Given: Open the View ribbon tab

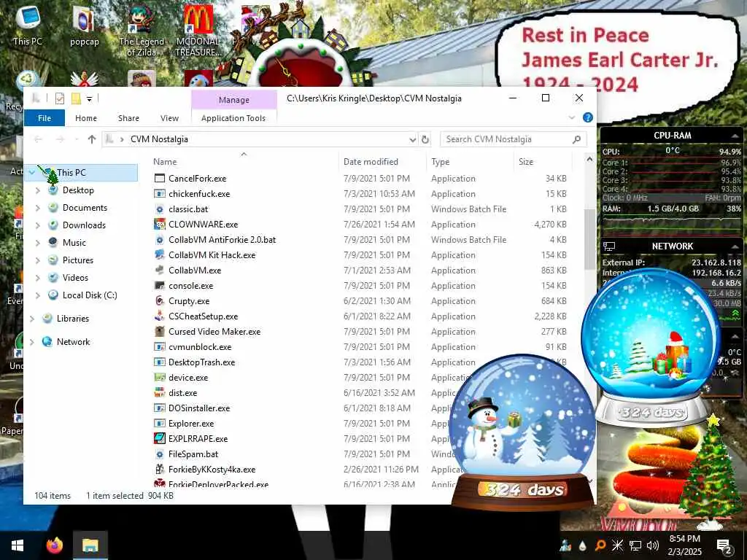Looking at the screenshot, I should coord(169,118).
